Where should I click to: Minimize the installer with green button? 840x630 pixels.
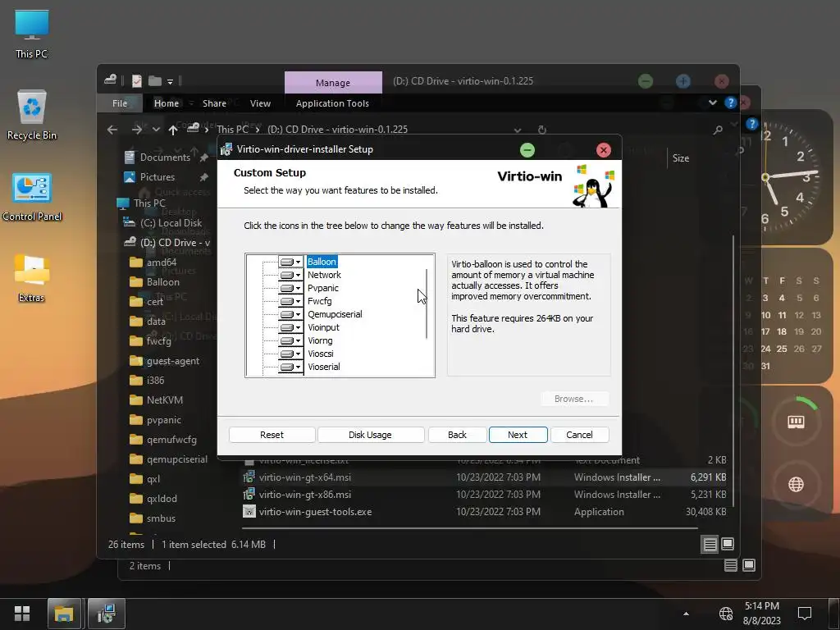click(527, 150)
